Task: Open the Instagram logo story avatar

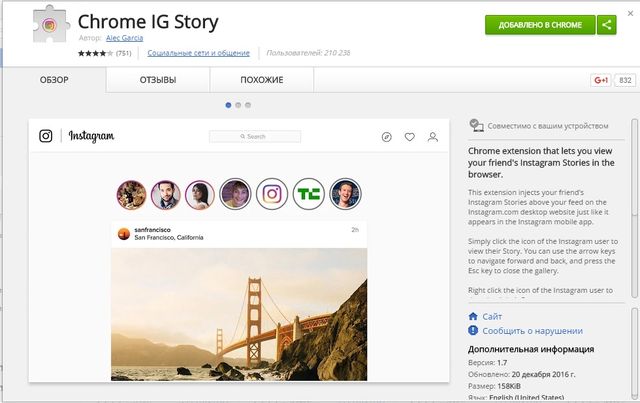Action: coord(272,194)
